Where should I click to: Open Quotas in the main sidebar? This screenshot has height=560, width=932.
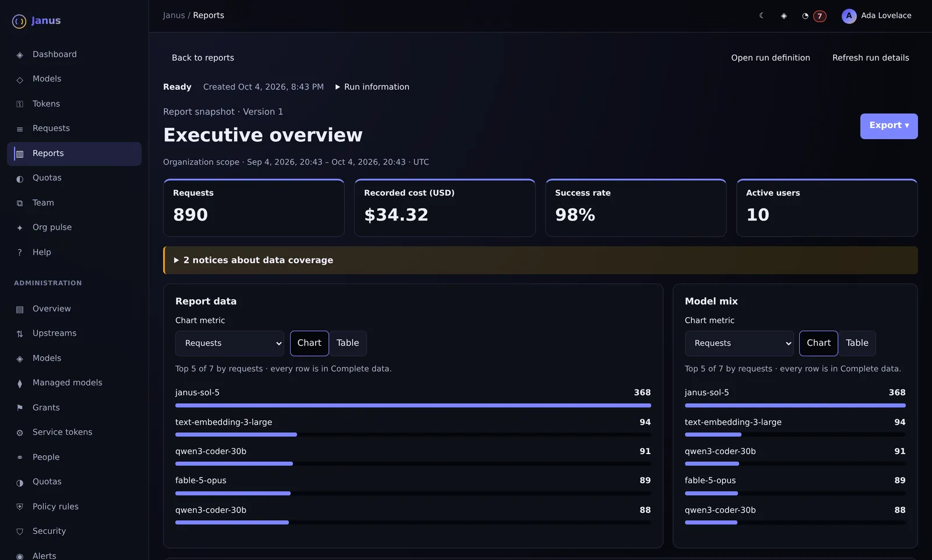tap(74, 178)
